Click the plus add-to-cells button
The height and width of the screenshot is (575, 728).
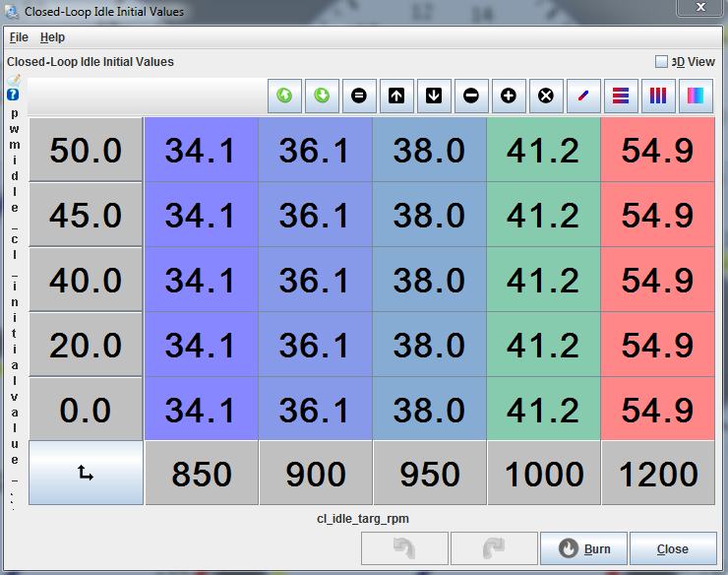(509, 96)
